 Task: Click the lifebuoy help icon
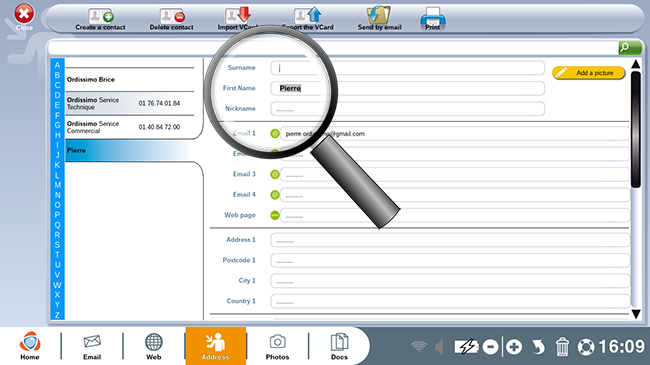[x=586, y=347]
